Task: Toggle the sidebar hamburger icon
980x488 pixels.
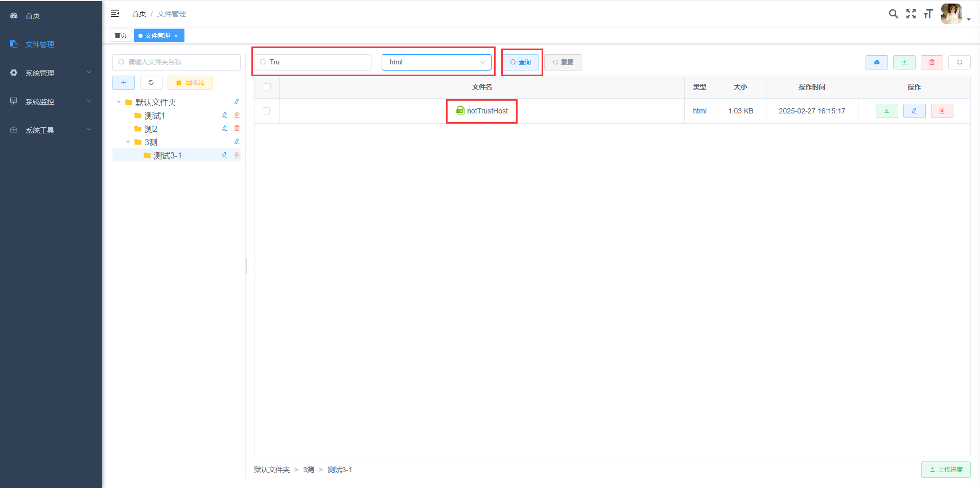Action: click(115, 13)
